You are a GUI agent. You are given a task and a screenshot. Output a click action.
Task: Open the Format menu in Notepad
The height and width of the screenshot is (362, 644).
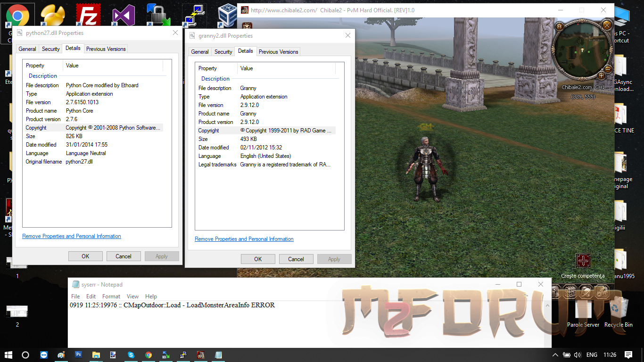(111, 296)
